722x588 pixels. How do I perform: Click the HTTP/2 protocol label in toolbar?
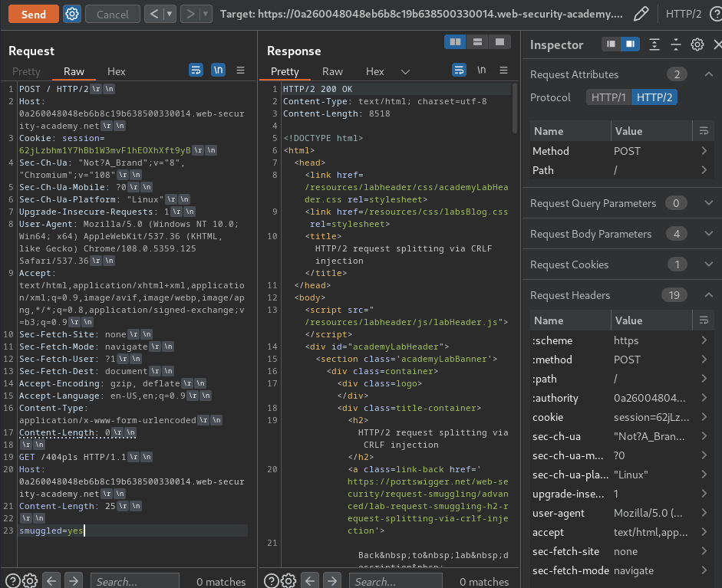[684, 15]
